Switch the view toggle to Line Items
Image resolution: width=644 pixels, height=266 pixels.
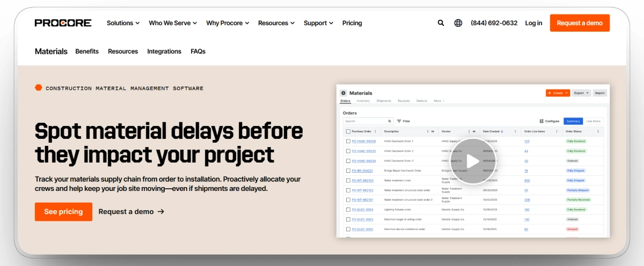[594, 121]
